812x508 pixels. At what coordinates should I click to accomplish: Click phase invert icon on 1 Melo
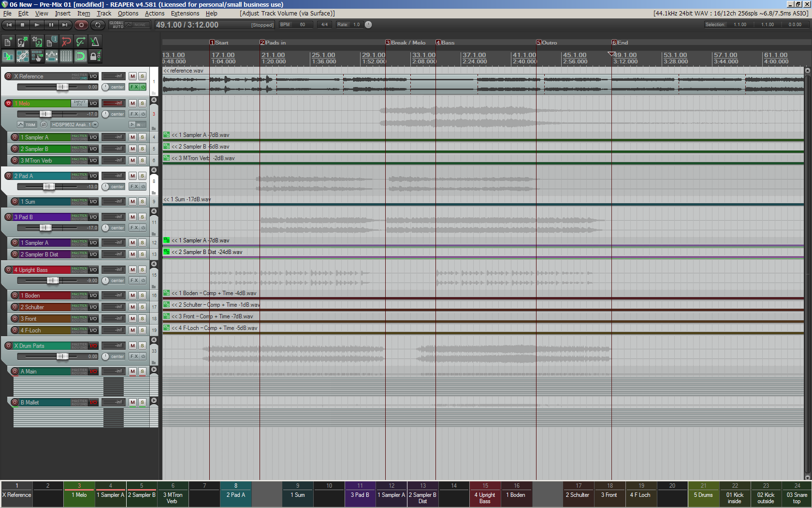[43, 124]
